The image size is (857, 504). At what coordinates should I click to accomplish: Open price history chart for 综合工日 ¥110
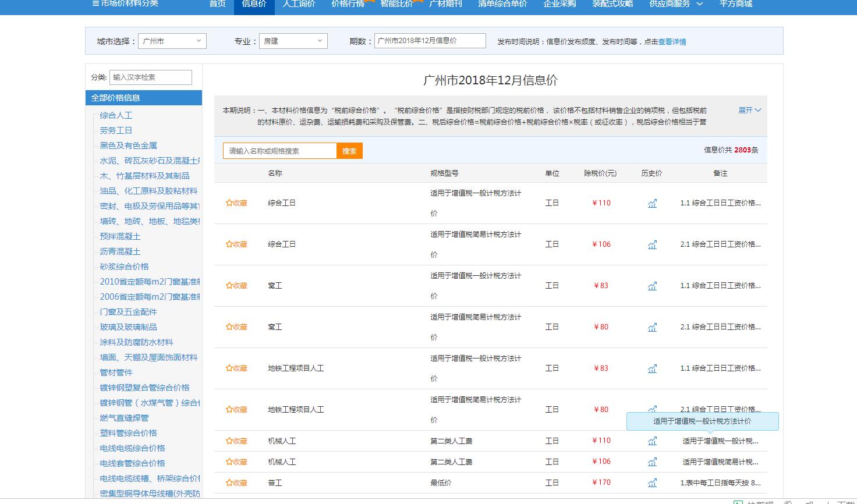click(x=652, y=204)
